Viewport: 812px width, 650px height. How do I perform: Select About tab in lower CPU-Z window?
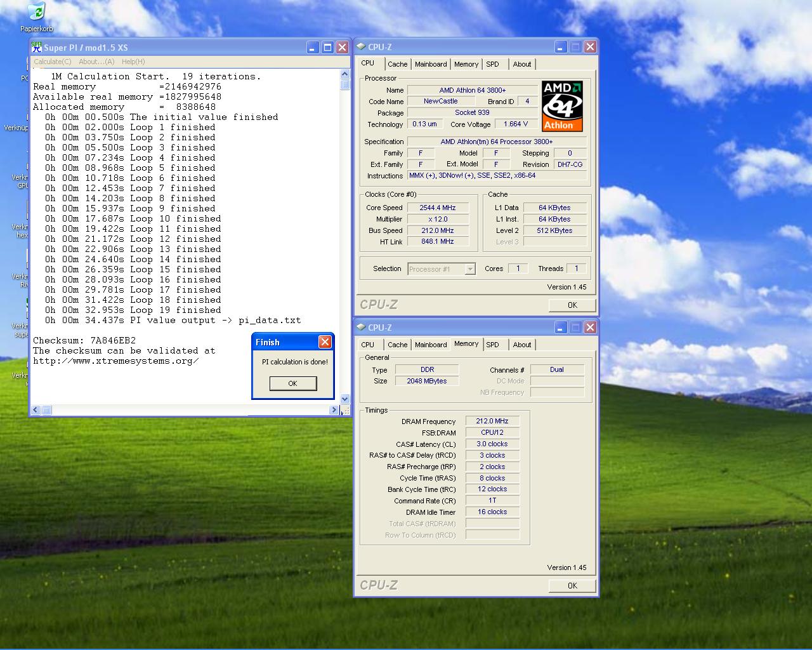(x=522, y=345)
